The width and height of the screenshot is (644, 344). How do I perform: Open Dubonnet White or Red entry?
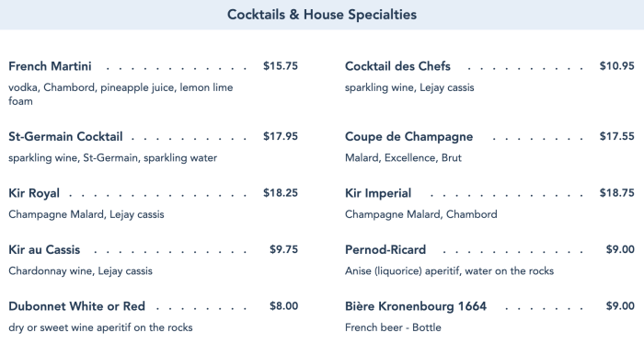[x=76, y=306]
